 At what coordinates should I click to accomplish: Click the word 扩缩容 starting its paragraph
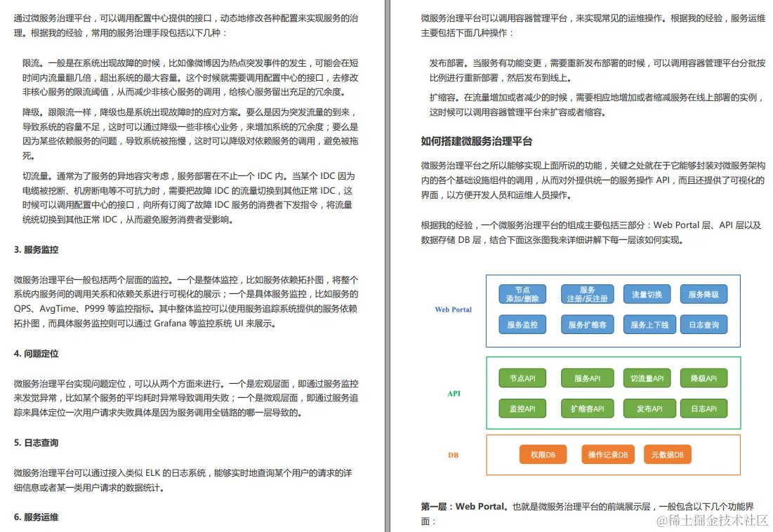[442, 98]
